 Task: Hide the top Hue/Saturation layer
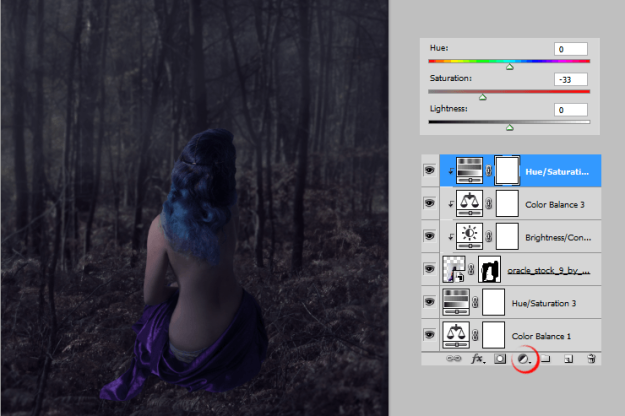[x=429, y=171]
